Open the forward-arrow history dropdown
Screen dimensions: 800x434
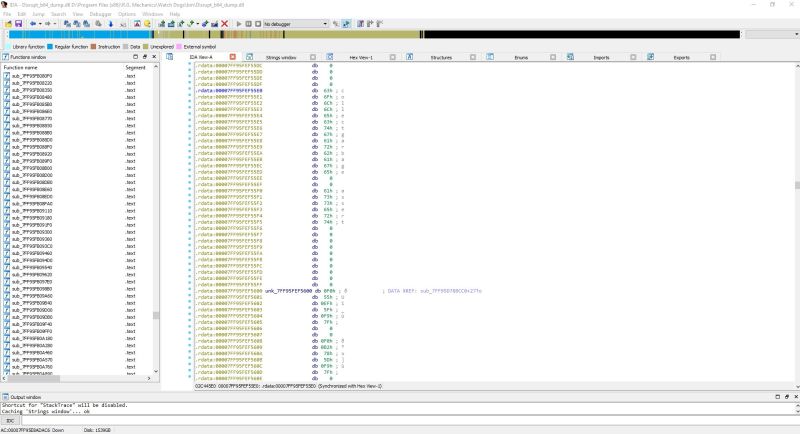55,24
